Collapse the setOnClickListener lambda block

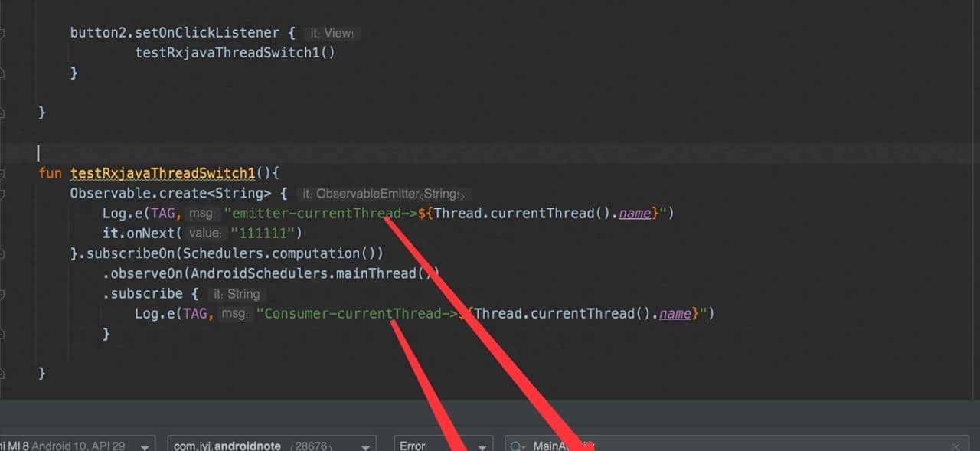click(4, 33)
